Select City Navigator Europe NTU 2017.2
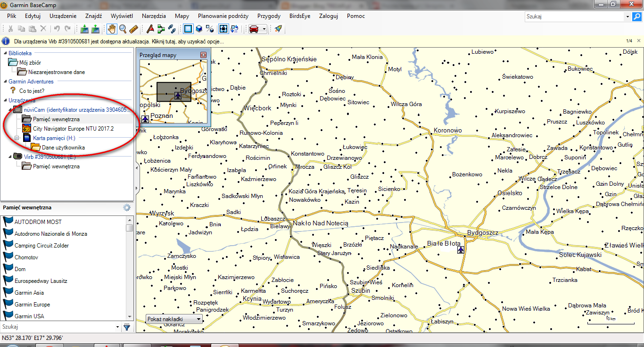 pyautogui.click(x=73, y=129)
